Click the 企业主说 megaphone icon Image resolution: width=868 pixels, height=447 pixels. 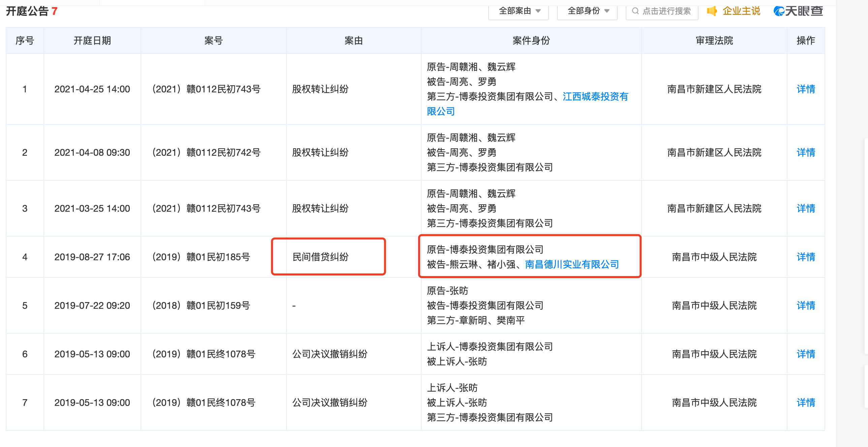(x=712, y=11)
